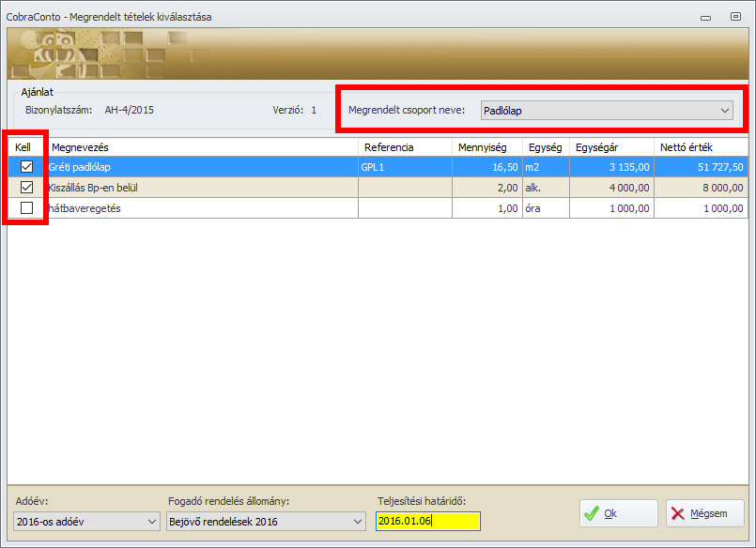Sort by the Megnevezés column header
756x548 pixels.
pos(204,147)
